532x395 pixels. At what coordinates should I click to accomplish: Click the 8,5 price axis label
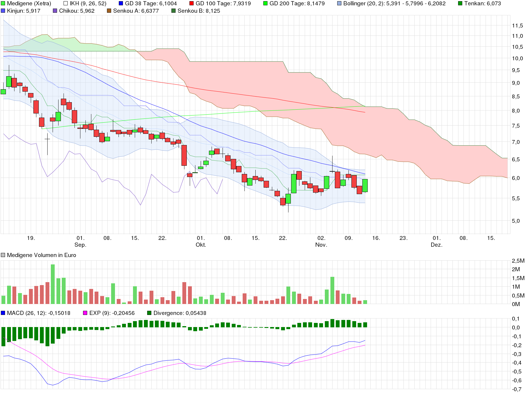point(516,97)
